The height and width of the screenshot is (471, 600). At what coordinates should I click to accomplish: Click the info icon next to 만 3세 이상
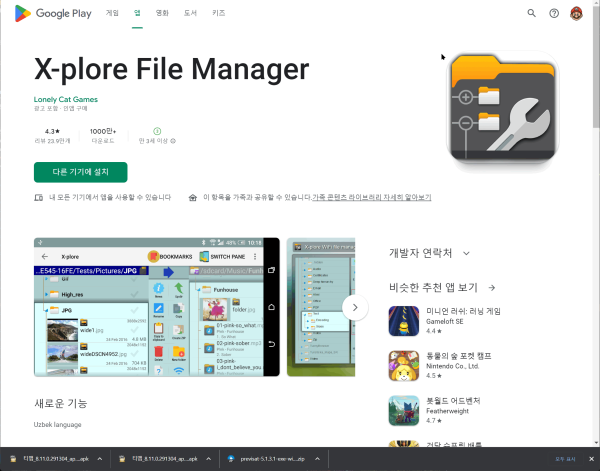pos(173,141)
